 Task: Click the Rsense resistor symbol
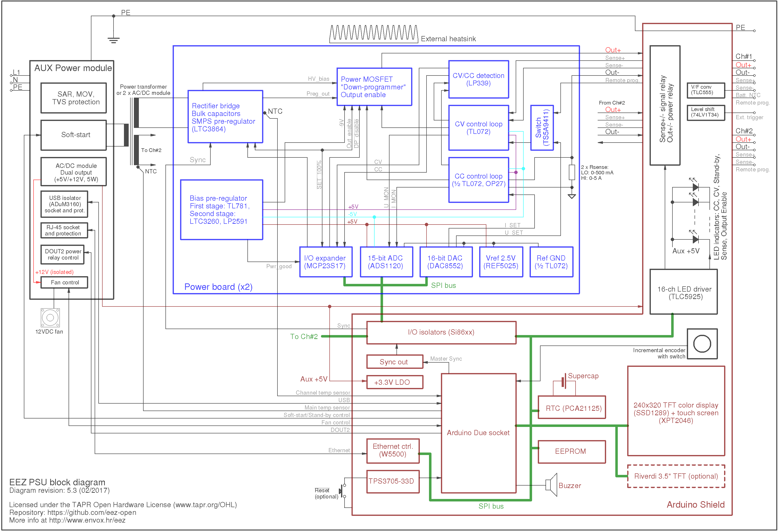pyautogui.click(x=572, y=173)
